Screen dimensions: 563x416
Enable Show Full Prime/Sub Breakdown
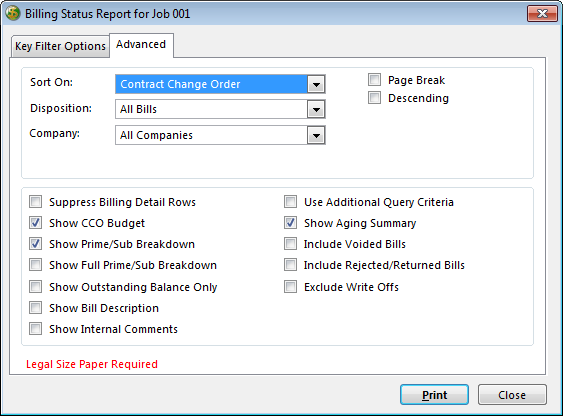pos(36,265)
